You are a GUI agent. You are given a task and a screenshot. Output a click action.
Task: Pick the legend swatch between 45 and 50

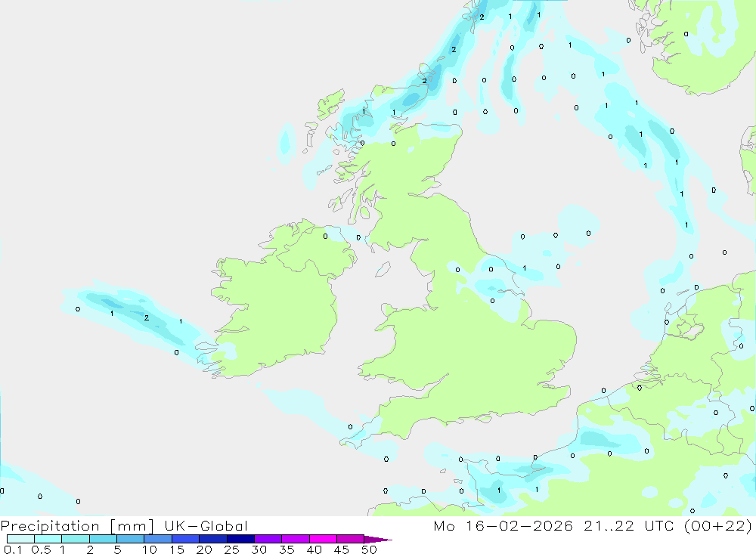(x=350, y=539)
